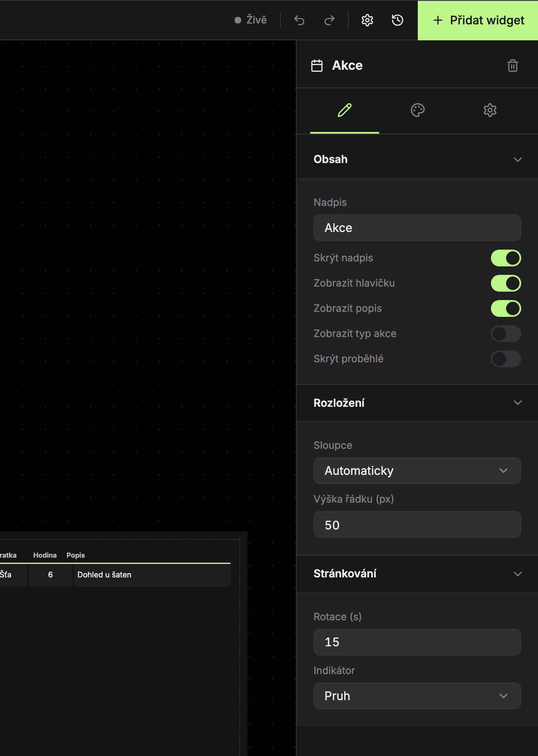Click the undo arrow icon
This screenshot has height=756, width=538.
[x=299, y=20]
